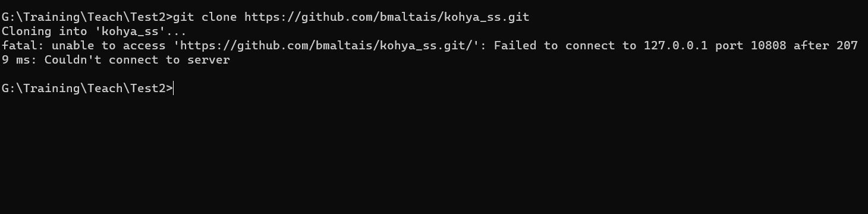Screen dimensions: 868x214
Task: Click the word 'clone' in the command
Action: pyautogui.click(x=219, y=17)
